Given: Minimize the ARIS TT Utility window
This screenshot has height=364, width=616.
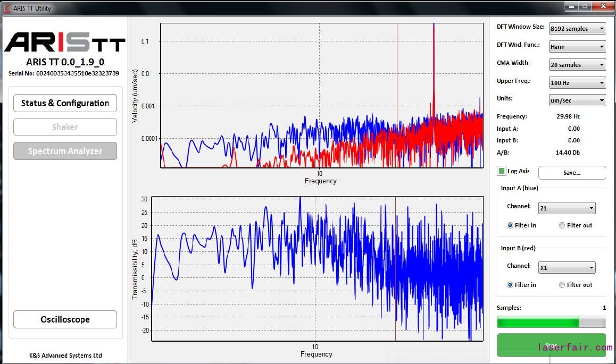Looking at the screenshot, I should pyautogui.click(x=571, y=6).
